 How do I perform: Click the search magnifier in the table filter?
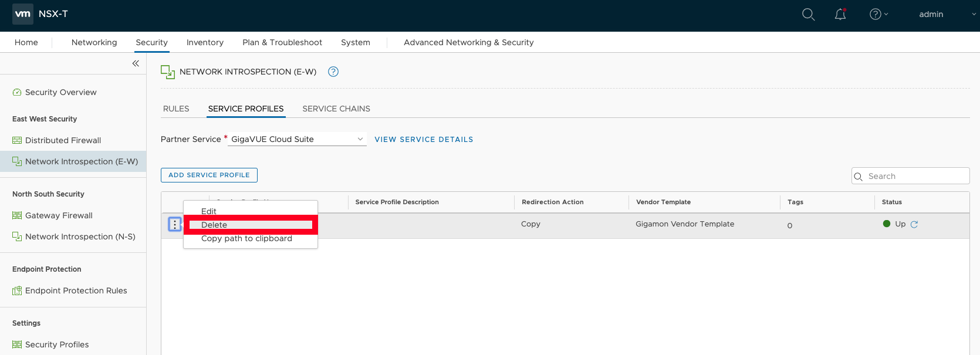click(859, 177)
